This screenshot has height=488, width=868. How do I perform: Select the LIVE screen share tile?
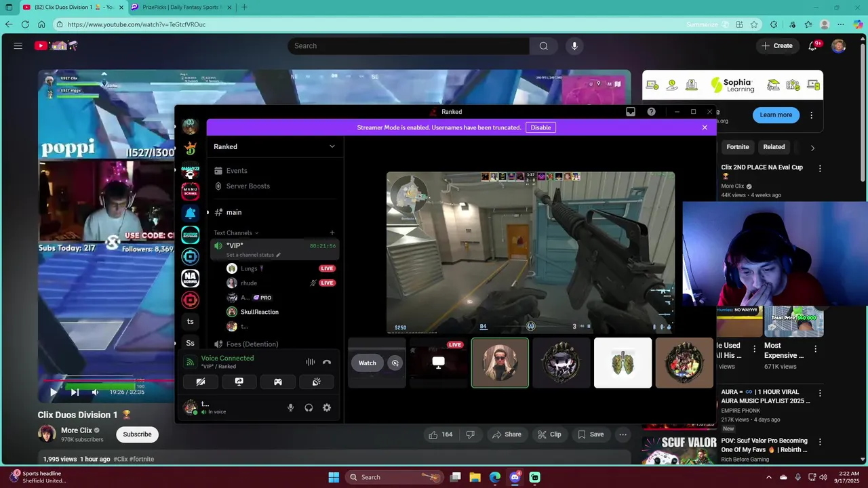click(439, 363)
